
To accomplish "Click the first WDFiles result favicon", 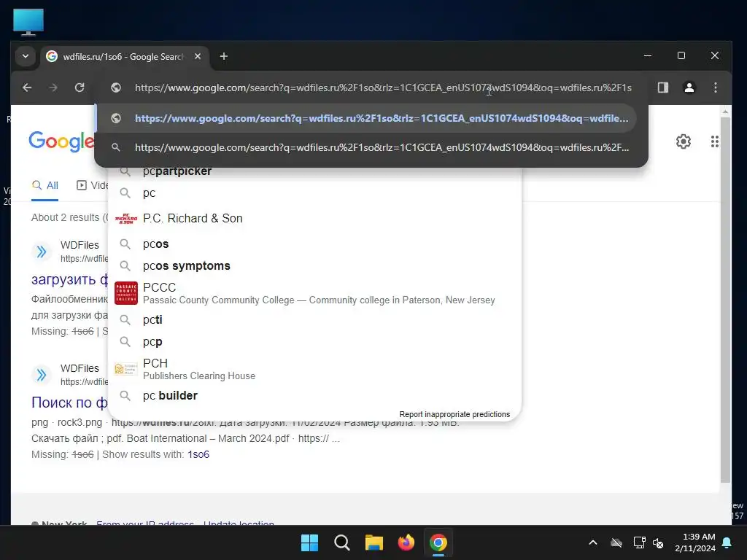I will (x=42, y=252).
